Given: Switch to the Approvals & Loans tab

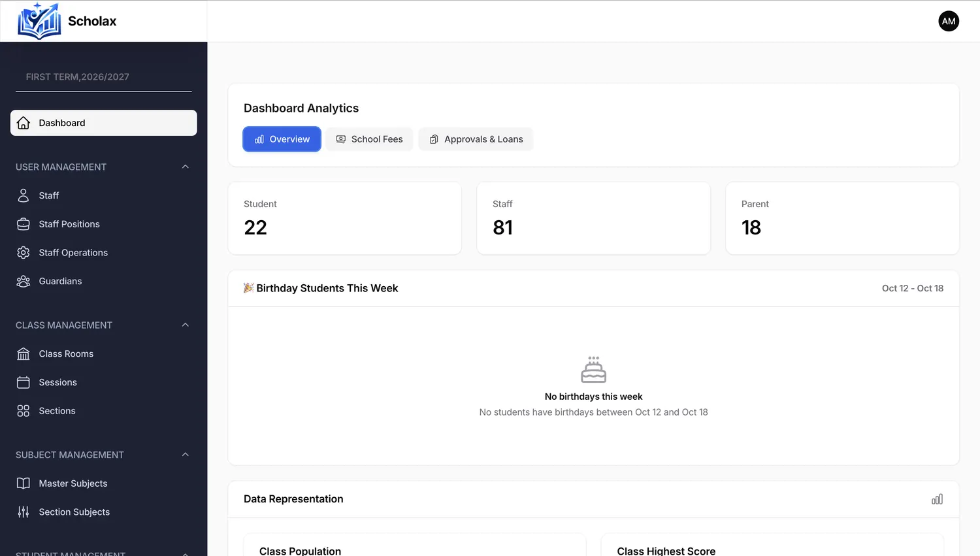Looking at the screenshot, I should click(x=476, y=139).
